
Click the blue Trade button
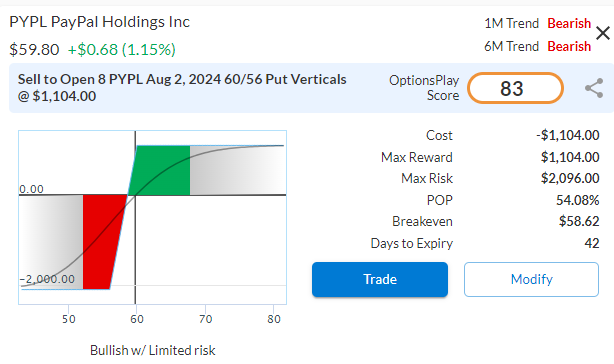pyautogui.click(x=380, y=279)
